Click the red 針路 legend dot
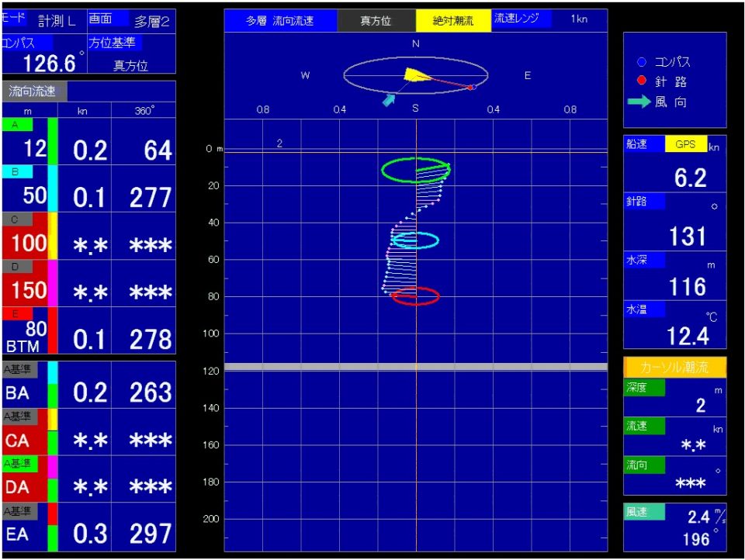The height and width of the screenshot is (560, 745). coord(642,81)
